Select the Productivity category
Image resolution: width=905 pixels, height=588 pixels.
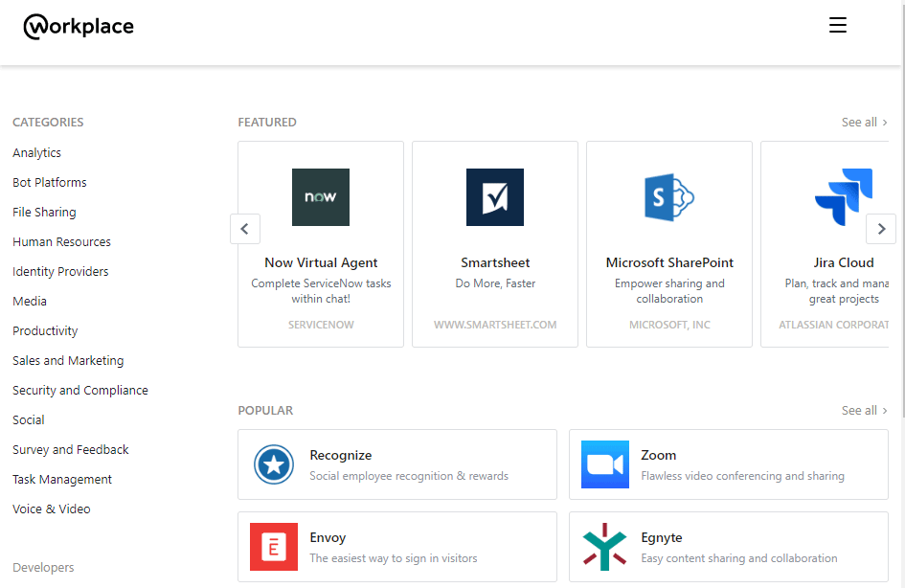pyautogui.click(x=45, y=331)
